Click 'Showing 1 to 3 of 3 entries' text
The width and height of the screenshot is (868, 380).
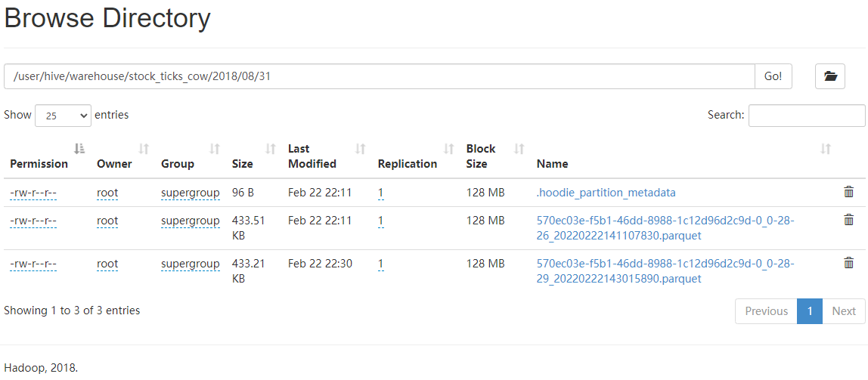(72, 310)
